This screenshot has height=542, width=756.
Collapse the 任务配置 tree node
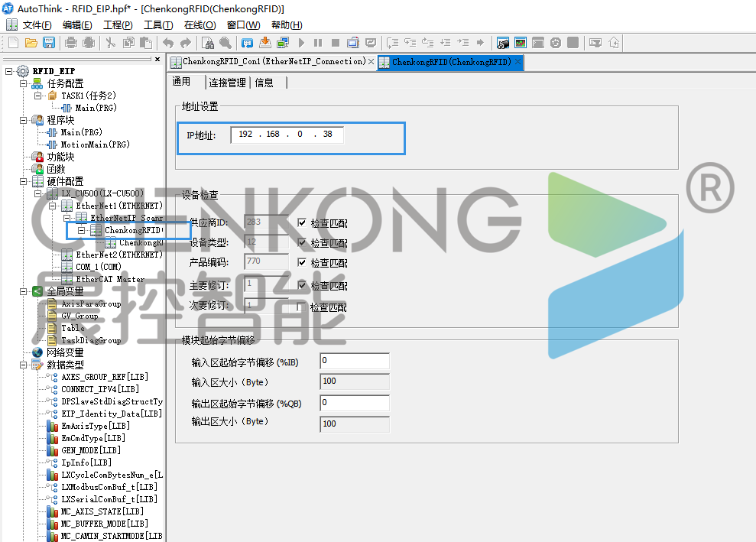point(23,83)
